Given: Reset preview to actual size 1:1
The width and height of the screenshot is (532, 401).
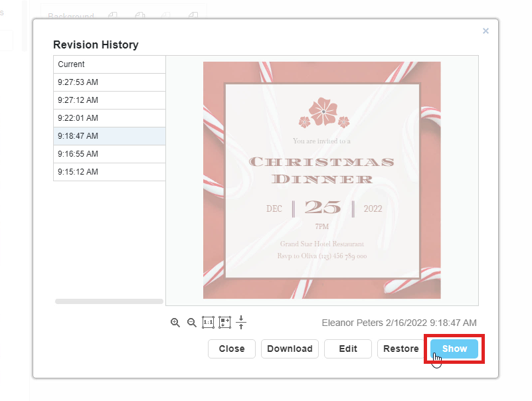Looking at the screenshot, I should [208, 323].
